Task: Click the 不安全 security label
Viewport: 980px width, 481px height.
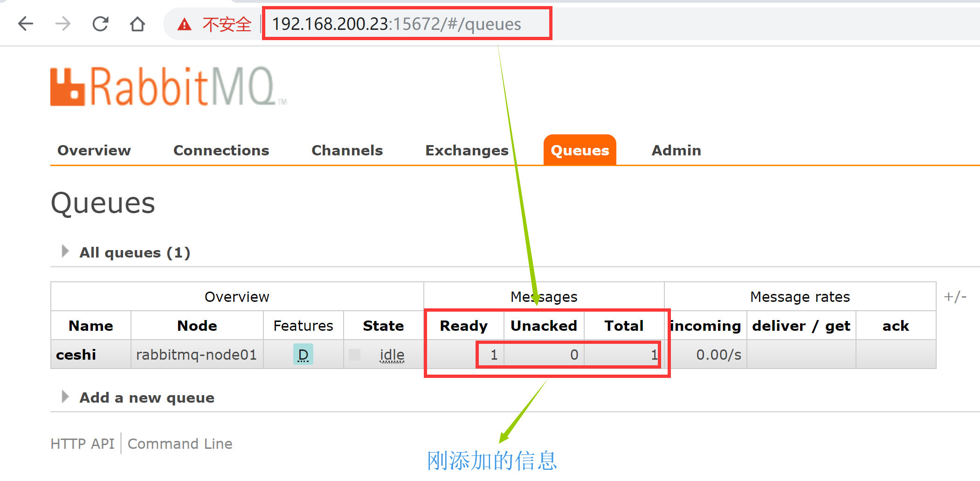Action: tap(227, 24)
